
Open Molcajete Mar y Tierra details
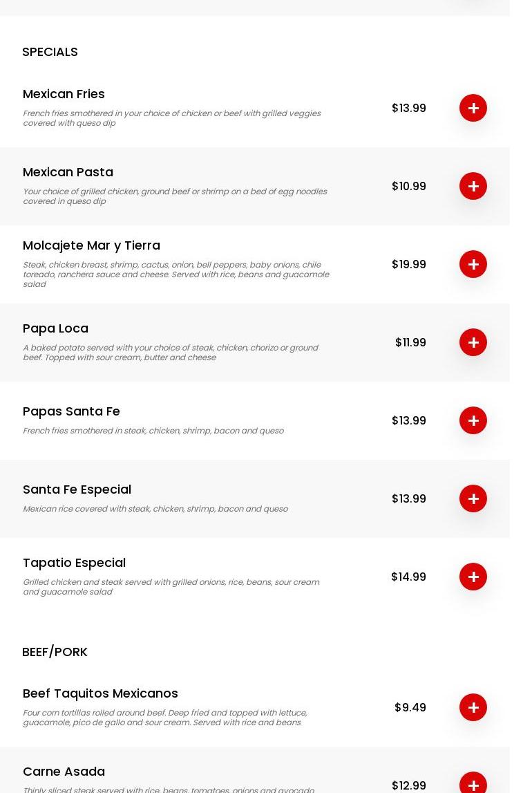(91, 245)
